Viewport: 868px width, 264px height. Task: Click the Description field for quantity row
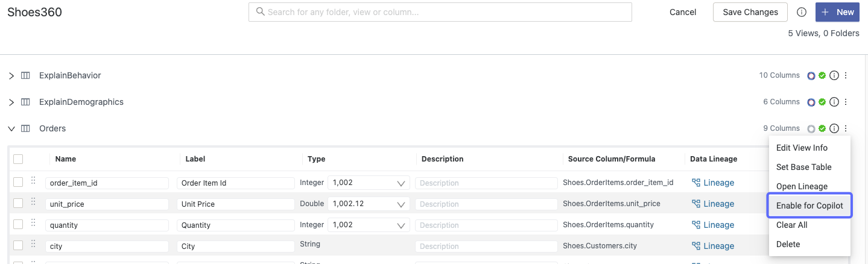tap(486, 225)
